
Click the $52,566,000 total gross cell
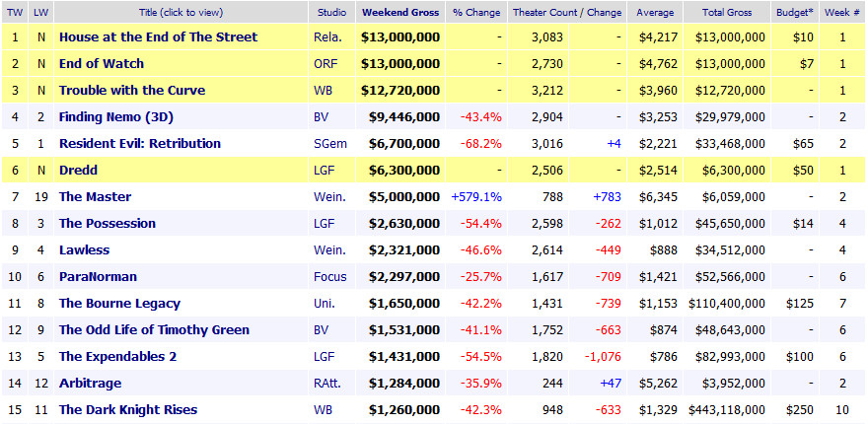[730, 276]
